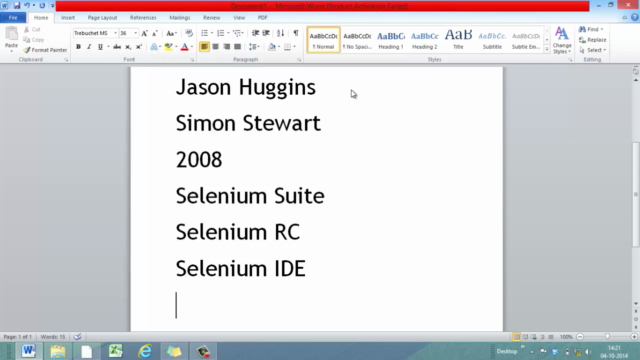Apply the Title style
This screenshot has width=640, height=360.
coord(458,40)
